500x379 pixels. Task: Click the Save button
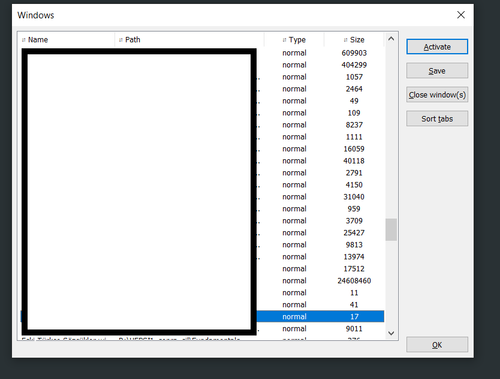click(437, 71)
